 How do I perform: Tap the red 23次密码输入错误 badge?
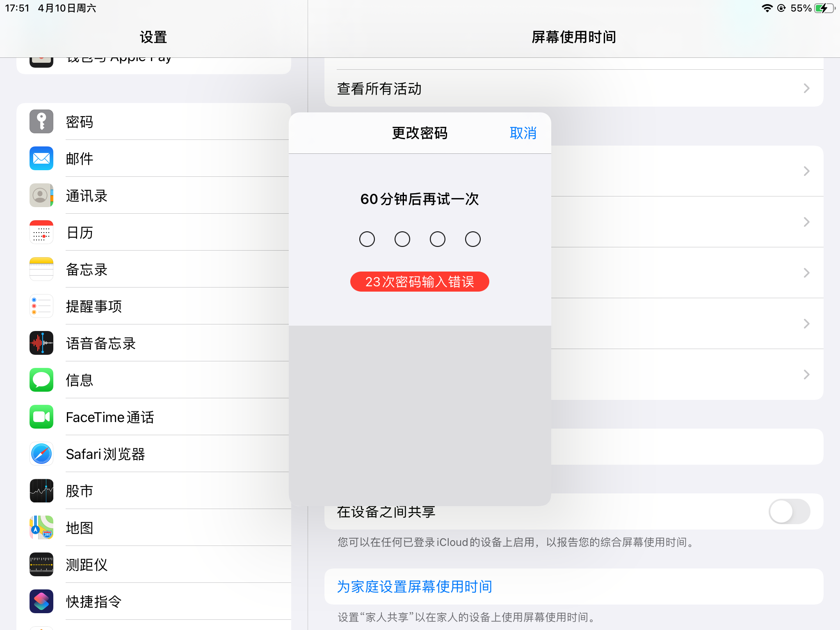click(419, 282)
